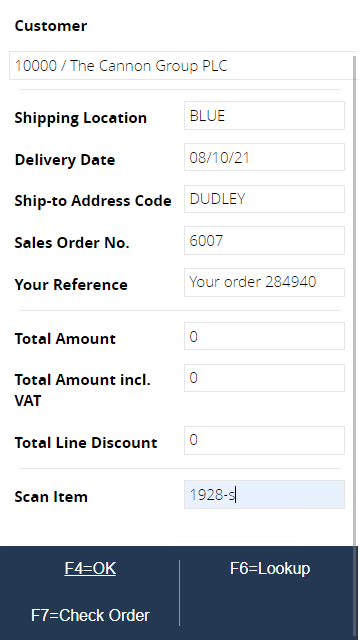The image size is (360, 640).
Task: Open the F6=Lookup function
Action: click(x=270, y=568)
